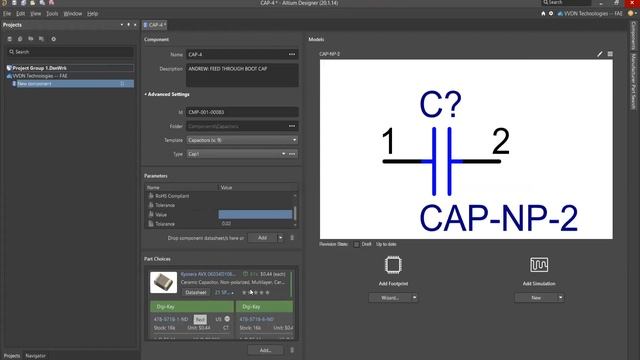The width and height of the screenshot is (640, 360).
Task: Click the Home icon in top bar
Action: click(x=543, y=13)
